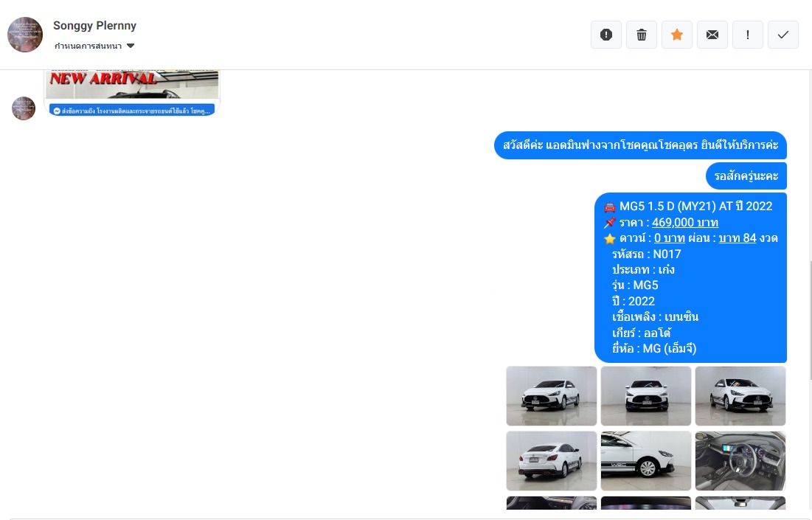Flag conversation with exclamation mark icon

747,35
